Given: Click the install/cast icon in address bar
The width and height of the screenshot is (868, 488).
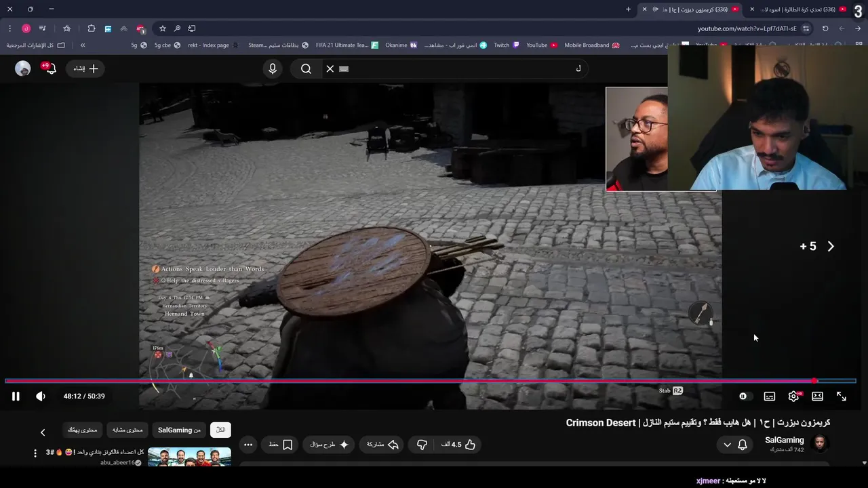Looking at the screenshot, I should tap(192, 28).
